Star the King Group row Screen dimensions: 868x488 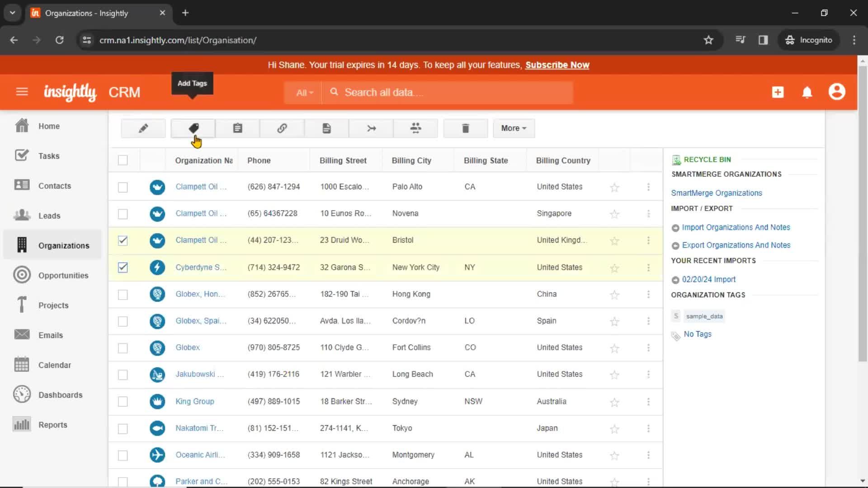(x=614, y=402)
